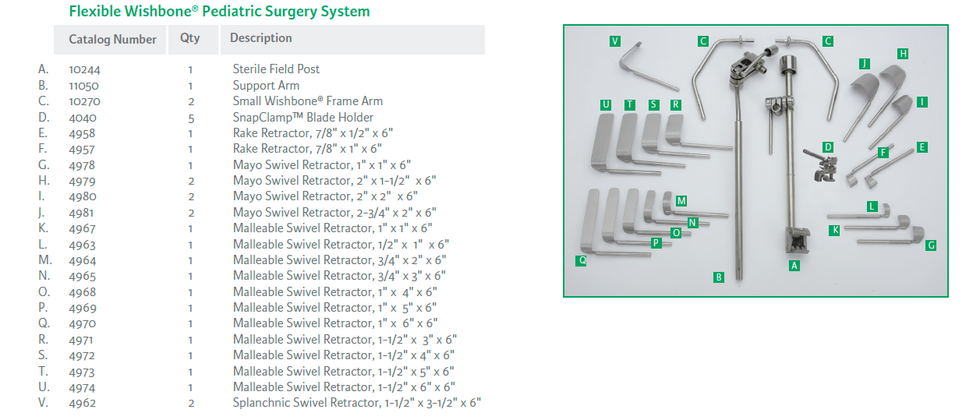Click the Flexible Wishbone Pediatric Surgery System title
The width and height of the screenshot is (980, 420).
[x=219, y=12]
